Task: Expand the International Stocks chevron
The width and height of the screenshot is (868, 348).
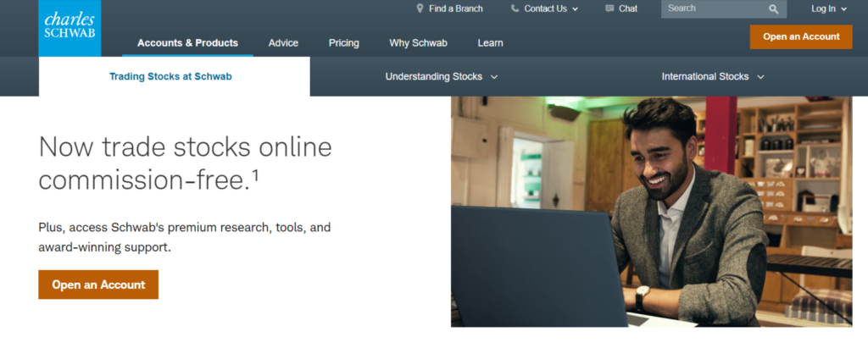Action: 760,77
